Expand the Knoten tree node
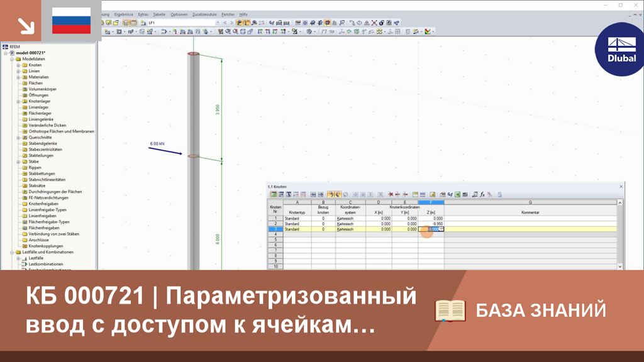This screenshot has width=644, height=362. [x=18, y=65]
